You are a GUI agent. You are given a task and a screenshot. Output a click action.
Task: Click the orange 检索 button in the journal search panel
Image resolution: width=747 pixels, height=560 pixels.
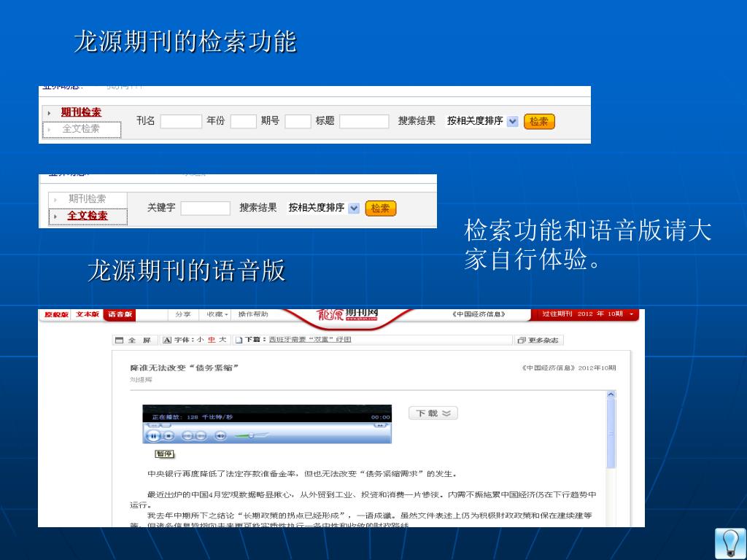coord(539,122)
